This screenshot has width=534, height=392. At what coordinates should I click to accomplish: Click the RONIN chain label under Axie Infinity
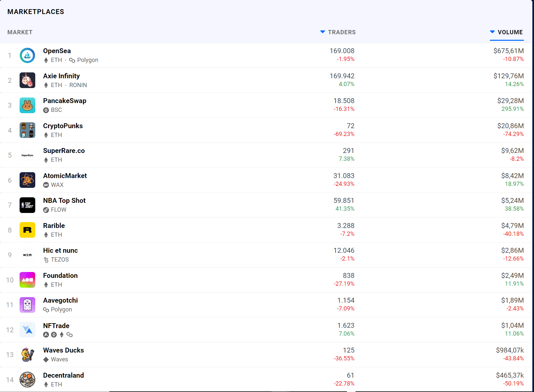(x=78, y=85)
